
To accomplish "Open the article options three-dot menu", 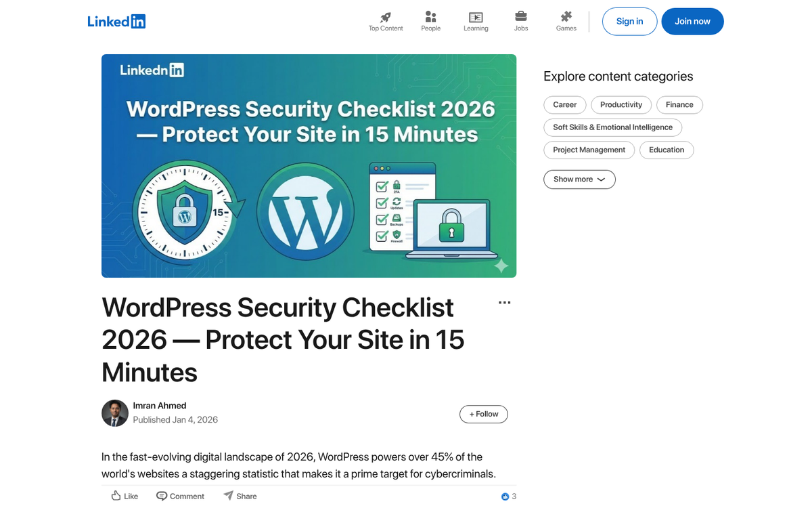I will pos(504,302).
